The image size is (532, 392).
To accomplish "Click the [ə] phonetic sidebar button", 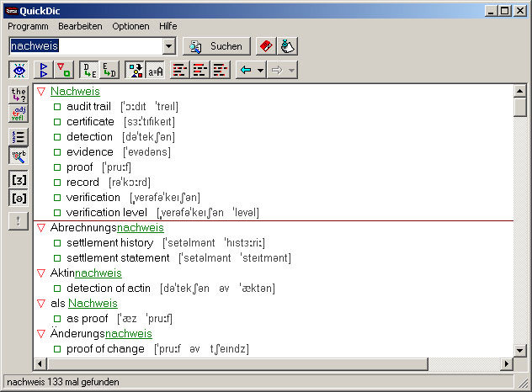I will tap(19, 198).
